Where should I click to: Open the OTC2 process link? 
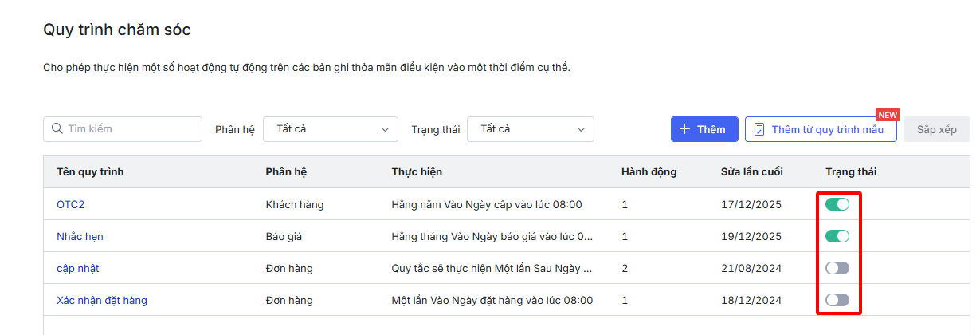(x=70, y=204)
